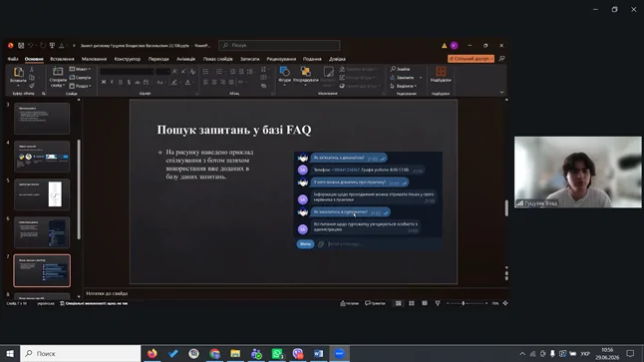Open the Вставлення ribbon tab
Image resolution: width=644 pixels, height=362 pixels.
(x=62, y=59)
